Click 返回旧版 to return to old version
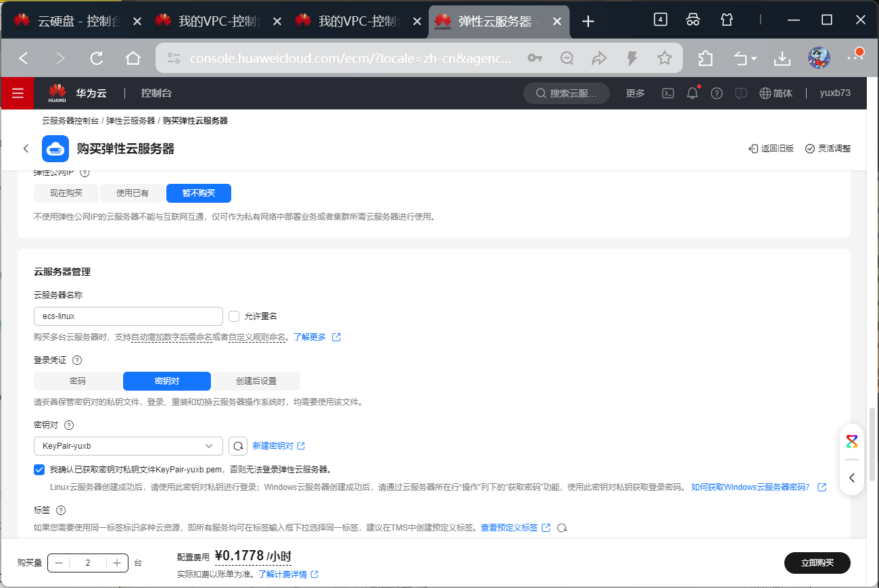 [771, 149]
